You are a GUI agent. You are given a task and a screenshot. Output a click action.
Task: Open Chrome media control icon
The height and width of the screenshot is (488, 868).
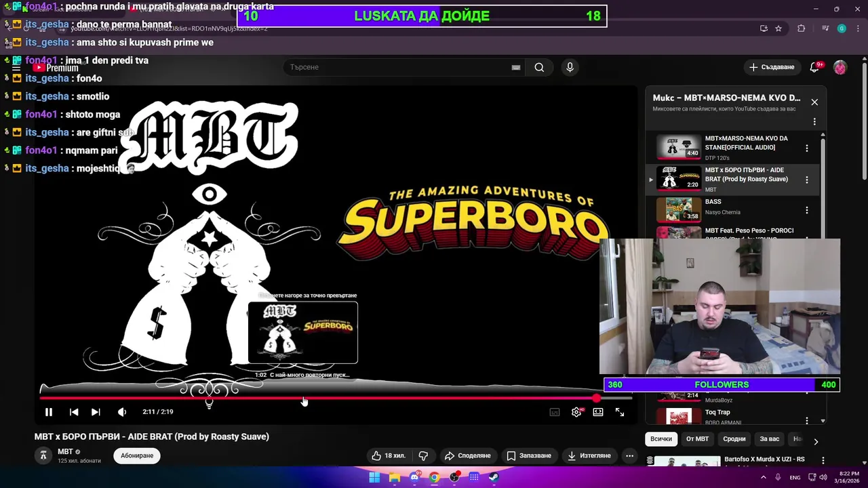825,28
